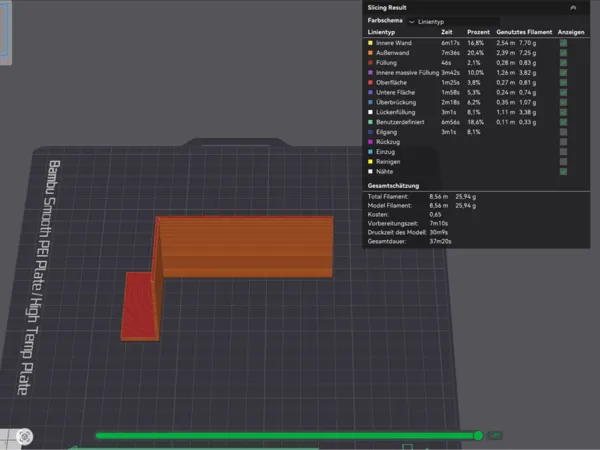Screen dimensions: 600x450
Task: Toggle Lückenfüllung visibility checkbox
Action: [x=563, y=112]
